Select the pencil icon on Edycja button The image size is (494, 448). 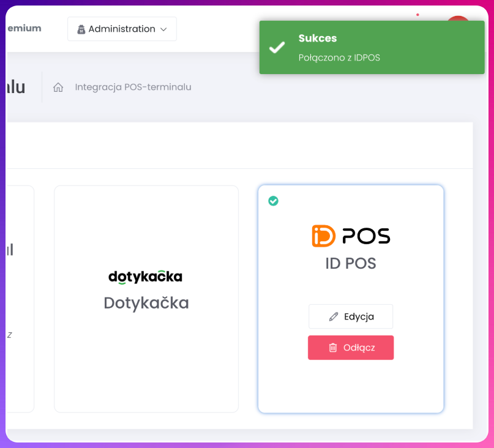[333, 316]
